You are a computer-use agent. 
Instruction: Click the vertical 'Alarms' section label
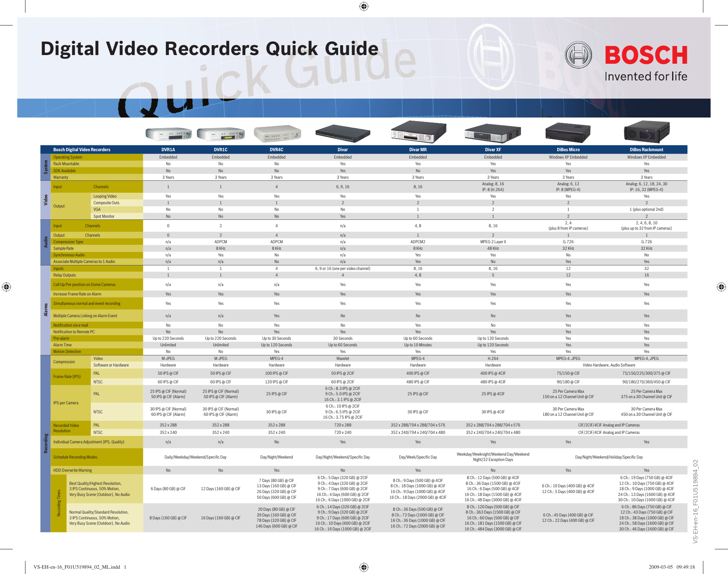click(46, 310)
